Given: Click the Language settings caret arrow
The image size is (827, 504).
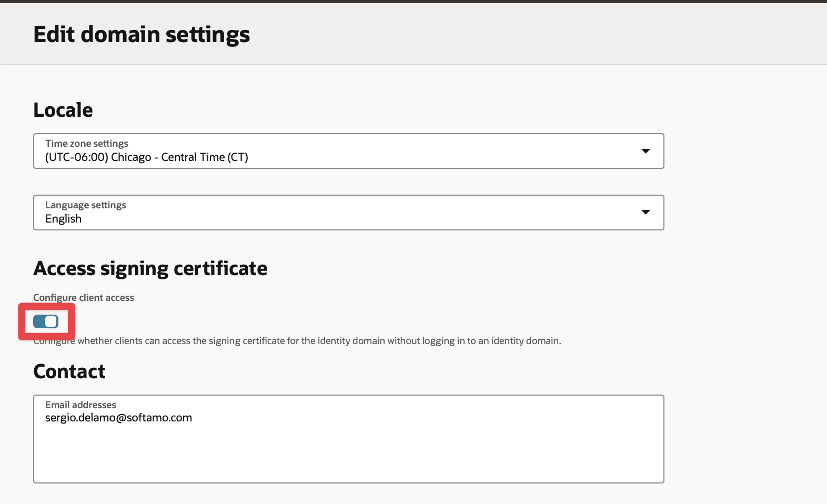Looking at the screenshot, I should [646, 212].
